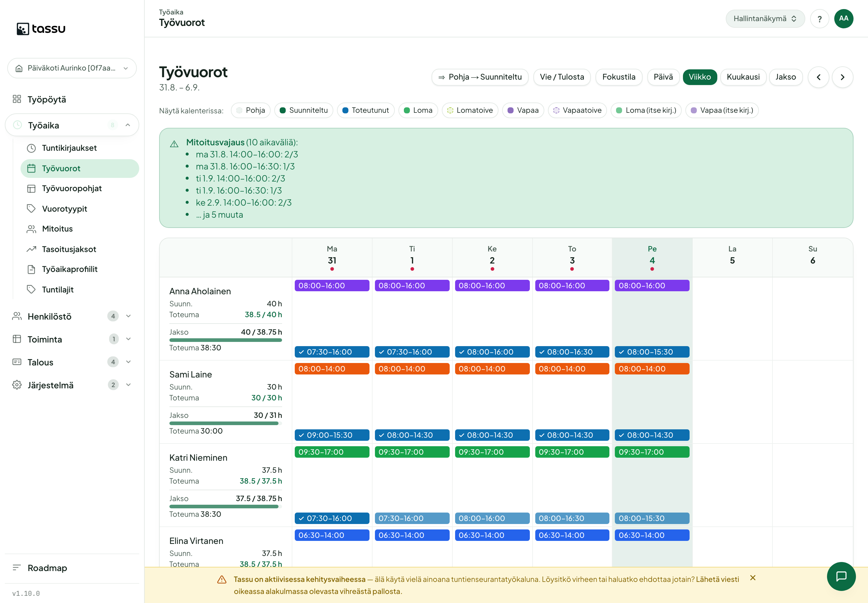868x603 pixels.
Task: Toggle Loma calendar filter
Action: pos(418,110)
